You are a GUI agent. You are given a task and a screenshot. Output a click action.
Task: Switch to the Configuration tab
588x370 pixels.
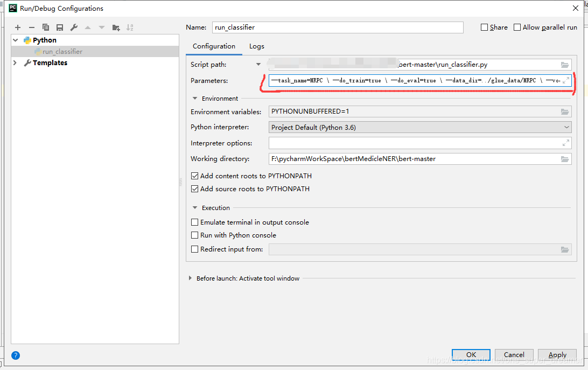214,46
